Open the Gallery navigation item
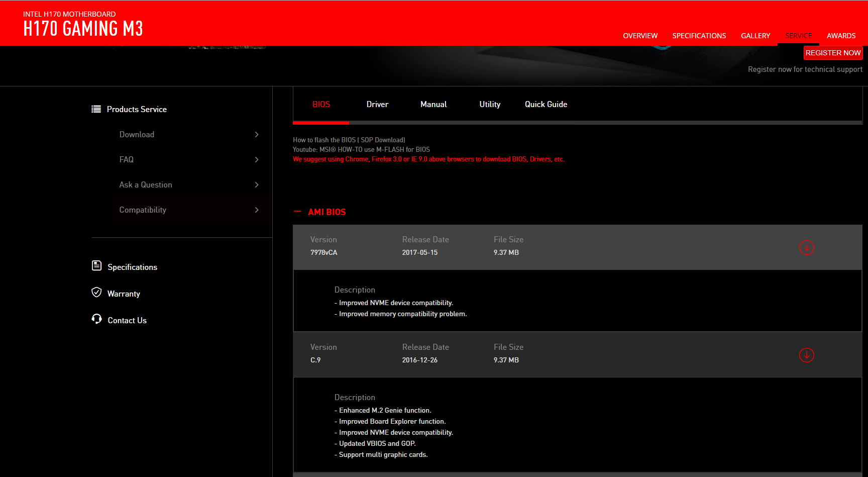Viewport: 868px width, 477px height. (x=755, y=36)
